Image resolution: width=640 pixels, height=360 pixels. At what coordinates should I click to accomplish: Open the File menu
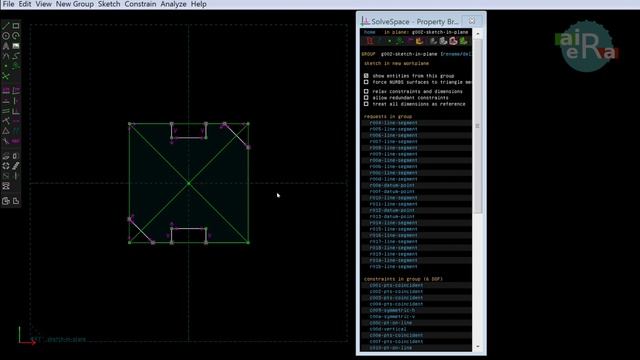(8, 4)
